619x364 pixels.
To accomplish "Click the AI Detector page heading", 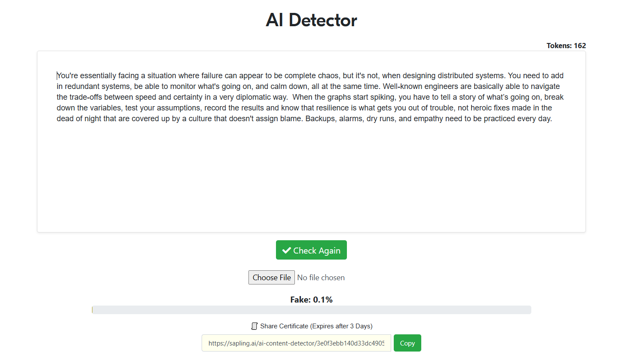I will 311,20.
